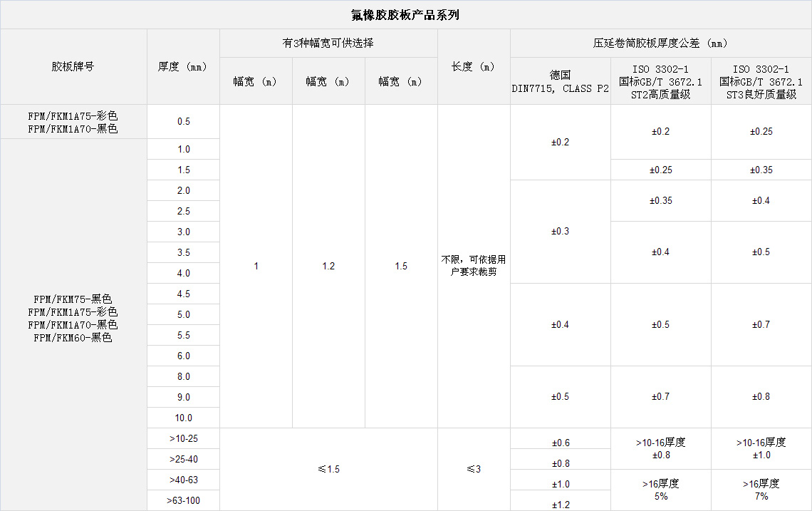Click the >63-100 thickness cell
The width and height of the screenshot is (812, 511).
(183, 500)
